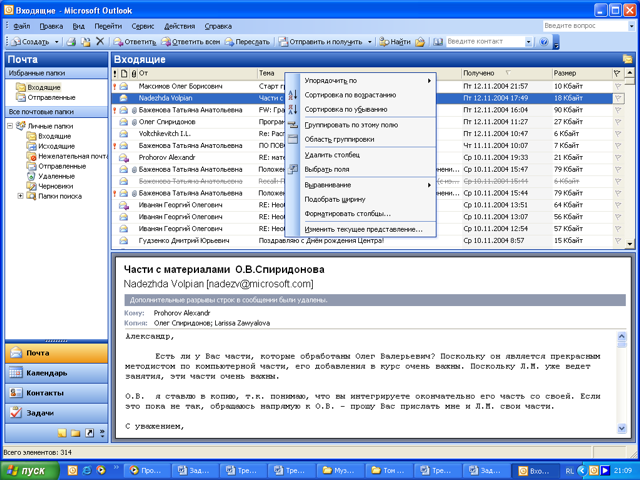Open the Упорядочить по submenu

pos(360,81)
